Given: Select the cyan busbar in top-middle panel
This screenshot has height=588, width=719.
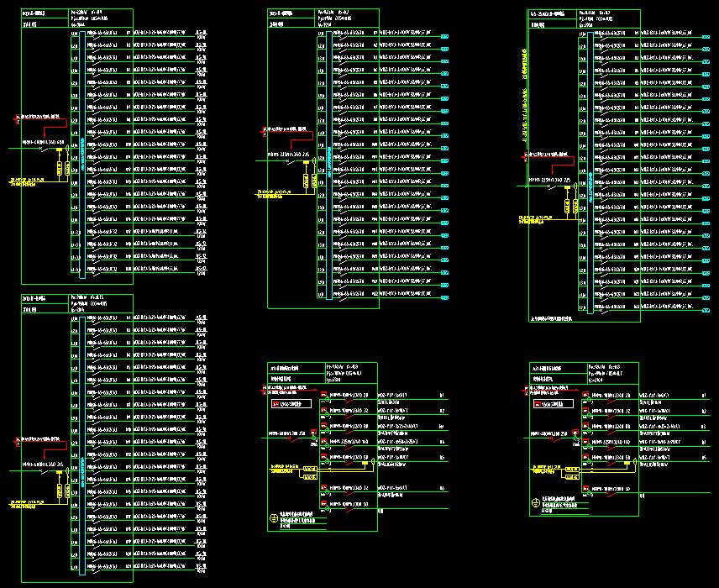Looking at the screenshot, I should tap(328, 165).
